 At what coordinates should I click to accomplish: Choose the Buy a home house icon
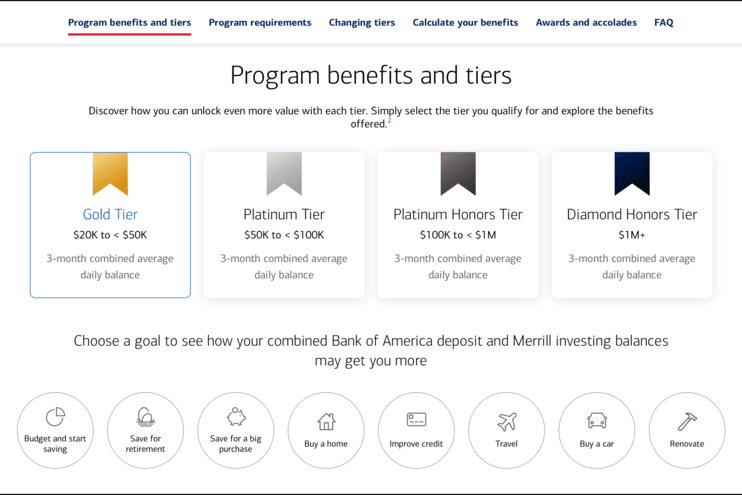click(326, 421)
